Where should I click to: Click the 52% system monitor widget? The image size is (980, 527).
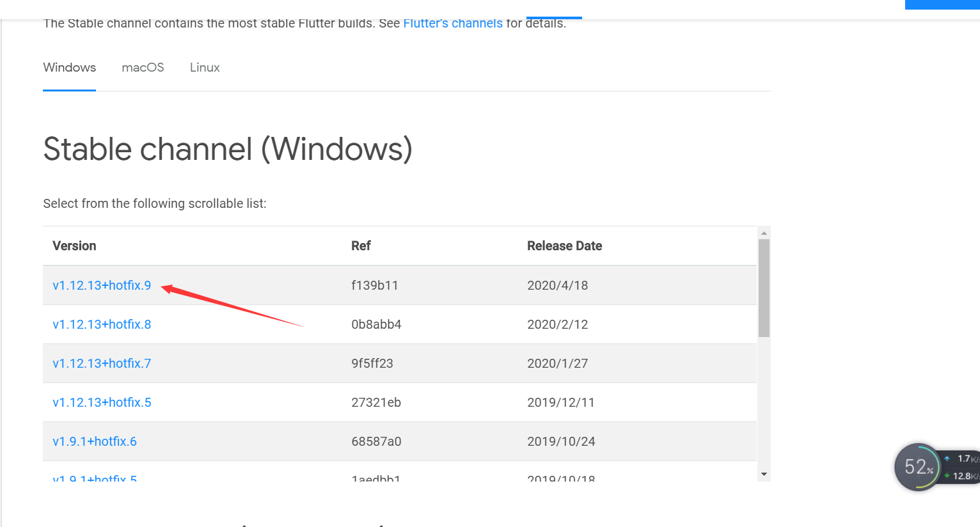pyautogui.click(x=918, y=468)
